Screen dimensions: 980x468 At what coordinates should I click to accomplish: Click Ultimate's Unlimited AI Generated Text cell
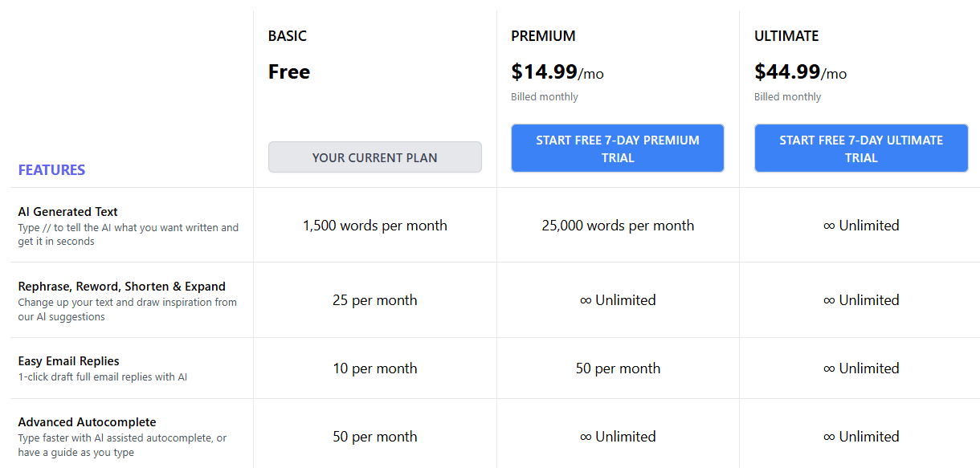pos(860,226)
